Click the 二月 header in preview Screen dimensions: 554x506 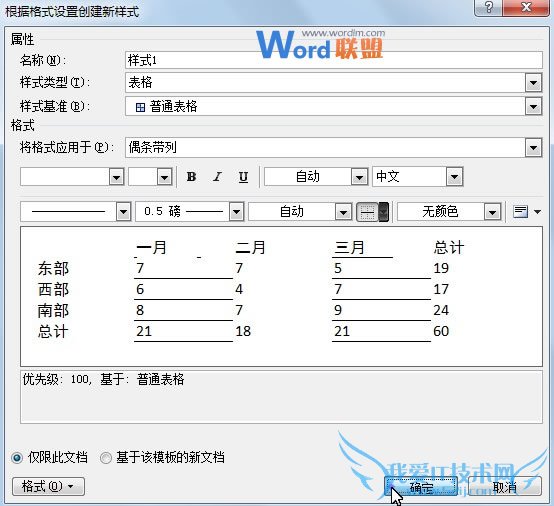tap(251, 247)
